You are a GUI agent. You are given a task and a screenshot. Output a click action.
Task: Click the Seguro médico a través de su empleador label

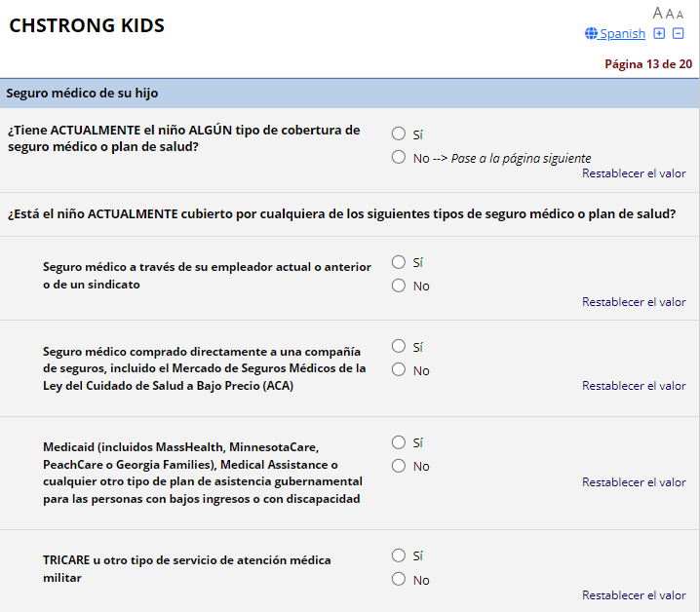(x=207, y=276)
